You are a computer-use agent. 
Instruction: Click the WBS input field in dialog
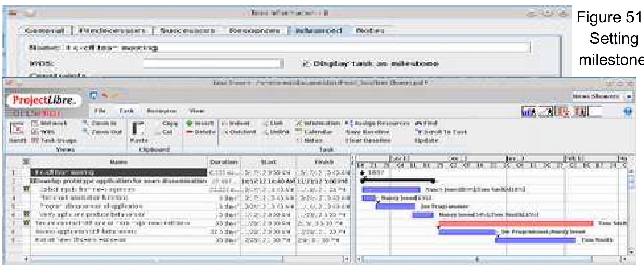(212, 64)
